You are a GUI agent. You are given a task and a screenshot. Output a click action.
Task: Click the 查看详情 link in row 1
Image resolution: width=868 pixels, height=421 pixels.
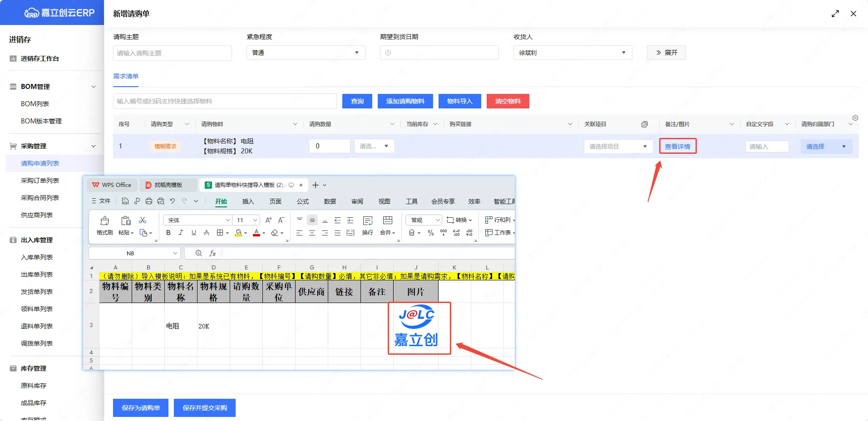[677, 147]
